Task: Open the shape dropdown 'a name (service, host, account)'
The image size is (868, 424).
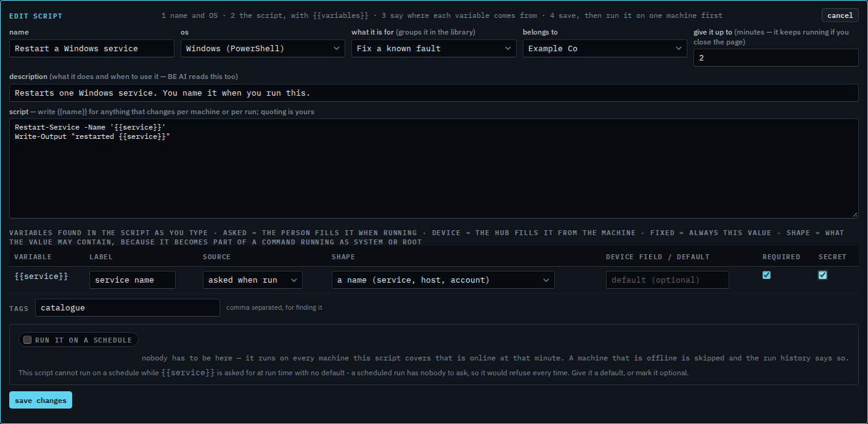Action: point(443,280)
